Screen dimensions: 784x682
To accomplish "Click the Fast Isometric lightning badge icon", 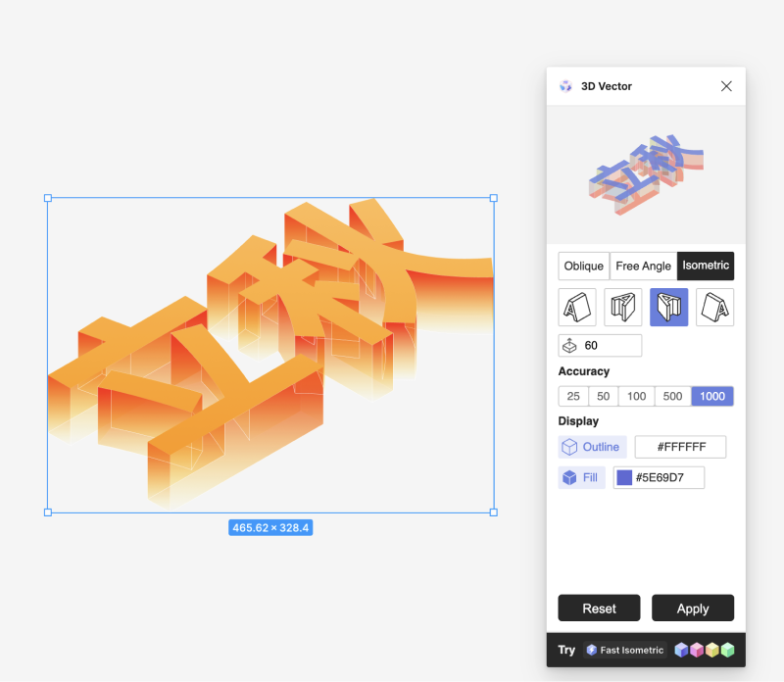I will click(591, 650).
